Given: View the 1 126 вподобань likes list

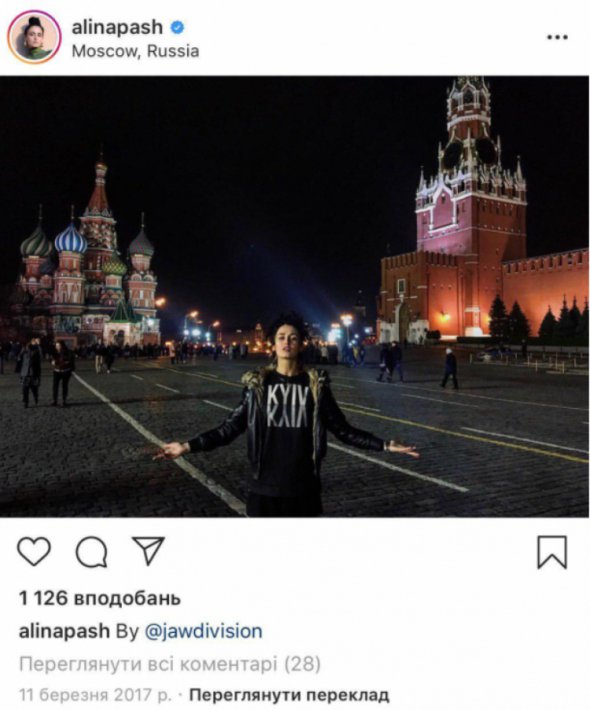Looking at the screenshot, I should [x=100, y=599].
